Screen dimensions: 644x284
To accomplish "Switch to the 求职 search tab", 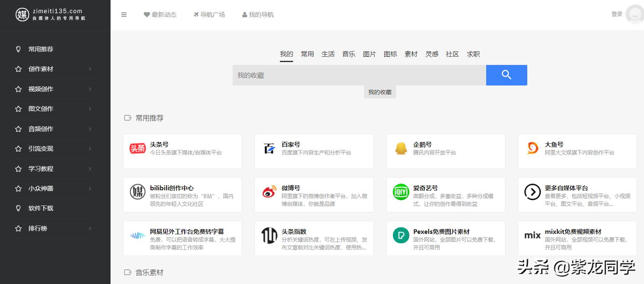I will coord(473,54).
